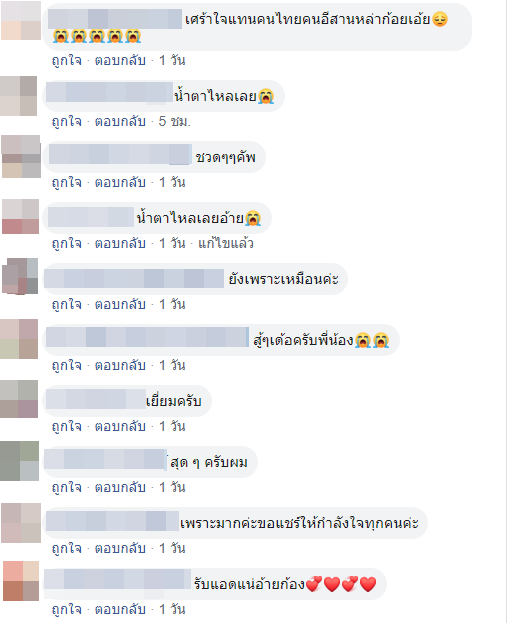Click the 1 วัน timestamp under the first comment
The height and width of the screenshot is (628, 515).
pos(172,61)
